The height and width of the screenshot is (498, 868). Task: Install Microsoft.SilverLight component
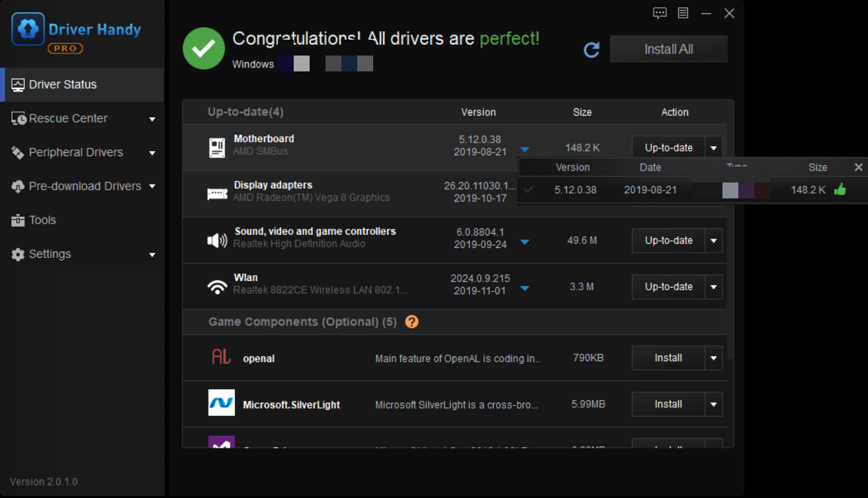click(668, 404)
